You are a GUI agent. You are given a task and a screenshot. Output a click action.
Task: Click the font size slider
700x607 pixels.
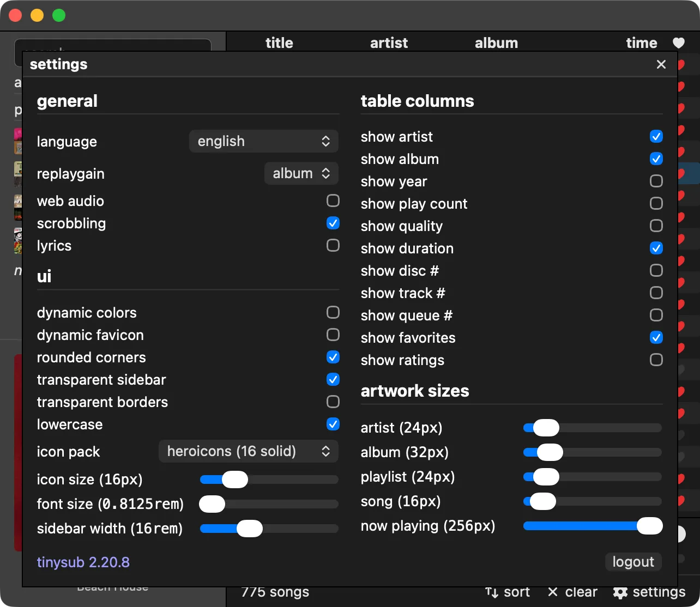269,504
